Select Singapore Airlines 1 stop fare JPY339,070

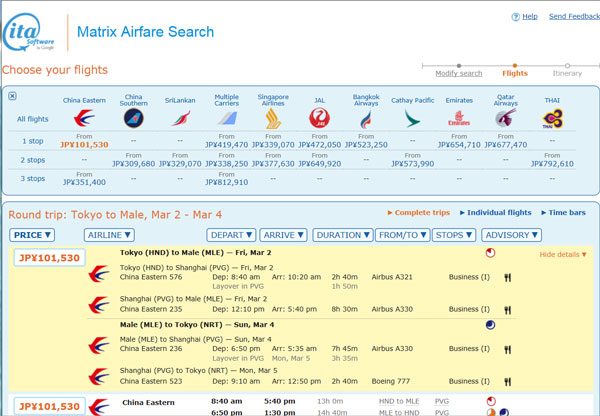[x=273, y=145]
